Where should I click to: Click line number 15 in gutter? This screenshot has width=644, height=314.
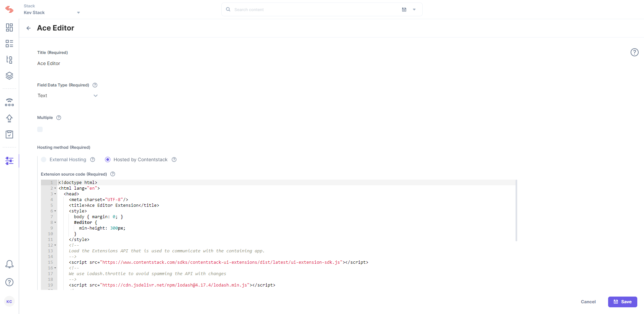pyautogui.click(x=50, y=262)
